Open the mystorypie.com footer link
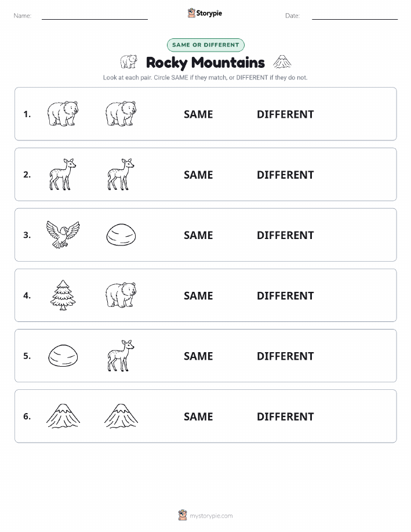Screen dimensions: 411x532 (x=205, y=515)
